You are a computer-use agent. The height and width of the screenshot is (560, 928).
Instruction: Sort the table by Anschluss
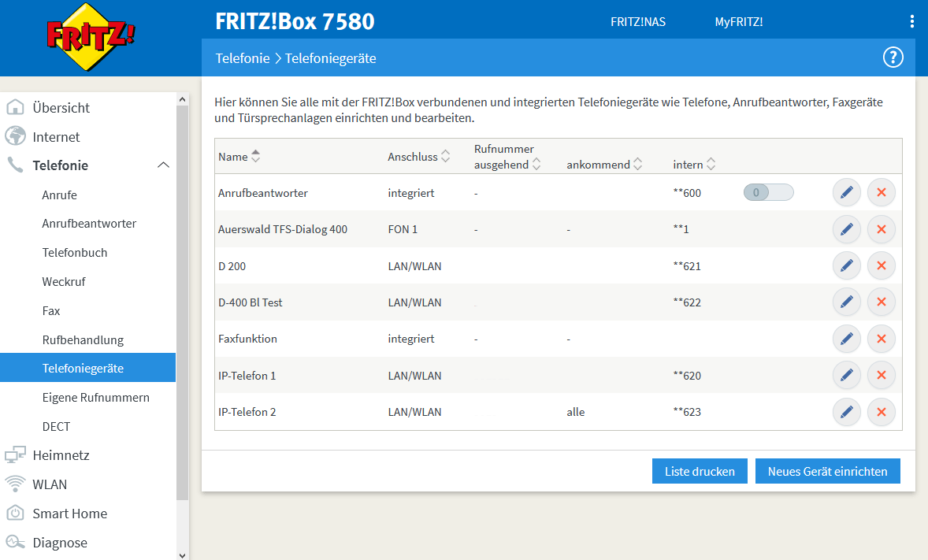coord(446,156)
